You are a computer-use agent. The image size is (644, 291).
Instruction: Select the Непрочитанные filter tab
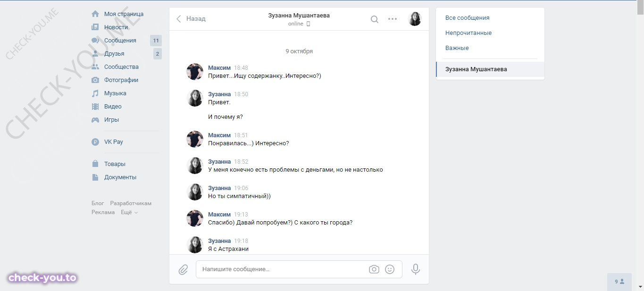tap(468, 33)
